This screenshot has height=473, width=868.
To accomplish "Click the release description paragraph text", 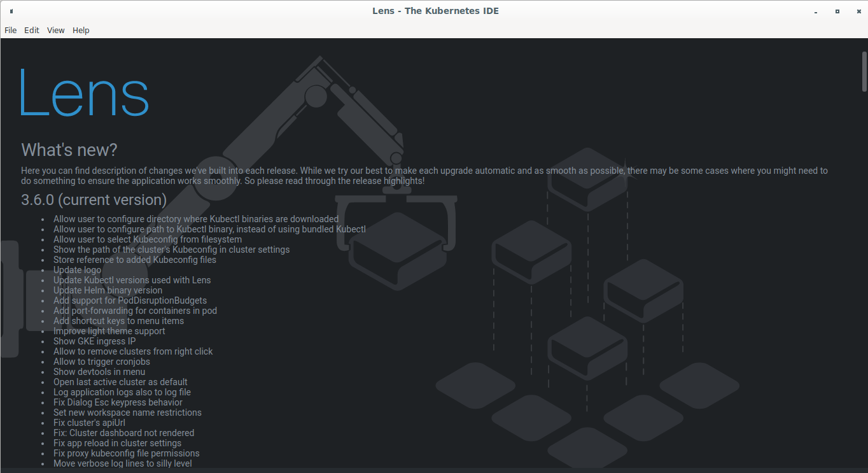I will [424, 176].
